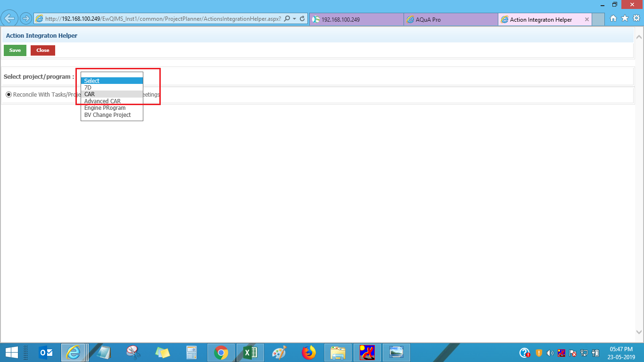Open the red-yellow app taskbar icon

[367, 352]
